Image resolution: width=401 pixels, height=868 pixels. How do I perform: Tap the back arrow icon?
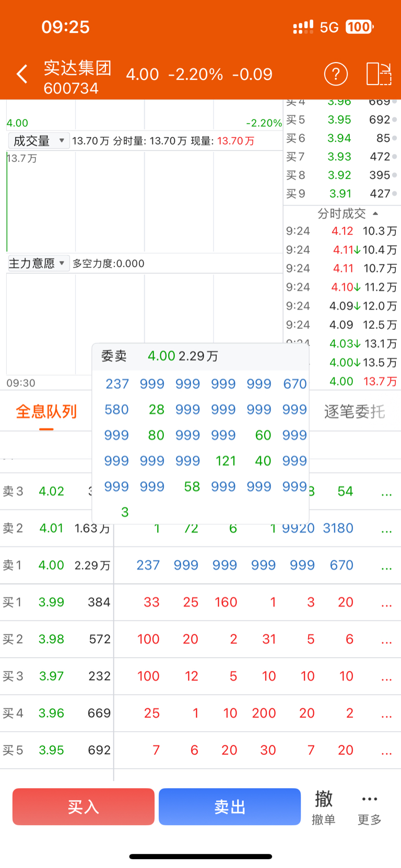(22, 74)
